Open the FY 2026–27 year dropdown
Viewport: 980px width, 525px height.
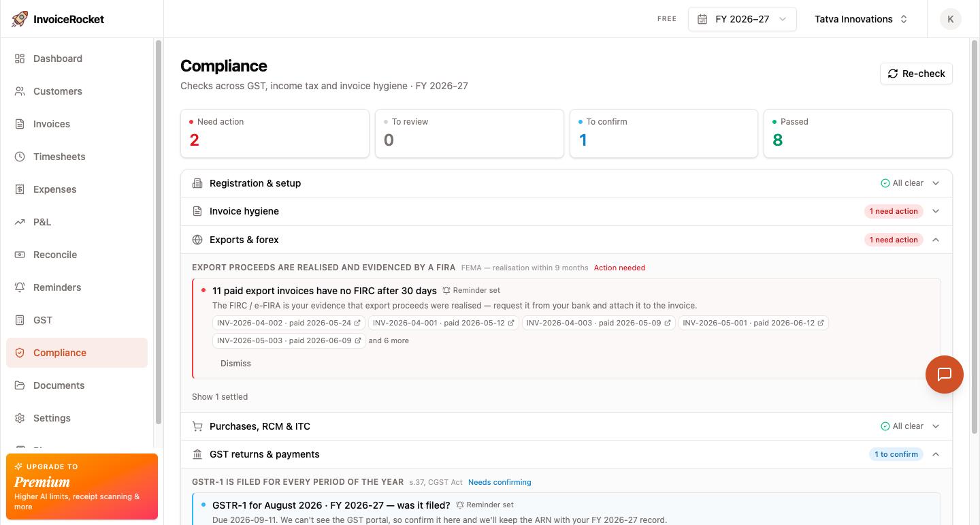pos(742,19)
